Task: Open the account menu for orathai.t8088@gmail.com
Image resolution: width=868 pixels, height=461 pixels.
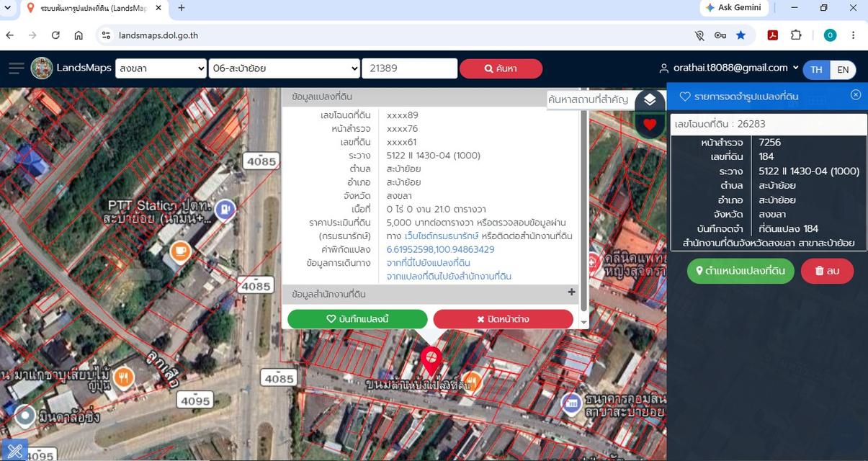Action: [x=729, y=68]
